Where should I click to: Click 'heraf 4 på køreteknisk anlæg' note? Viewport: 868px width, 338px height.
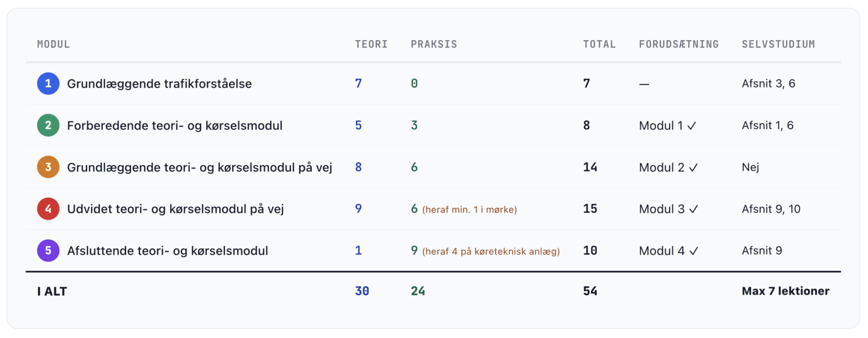click(x=491, y=252)
